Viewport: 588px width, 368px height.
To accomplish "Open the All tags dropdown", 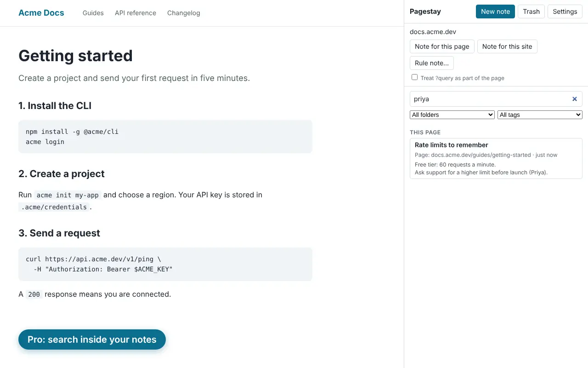I will point(540,115).
